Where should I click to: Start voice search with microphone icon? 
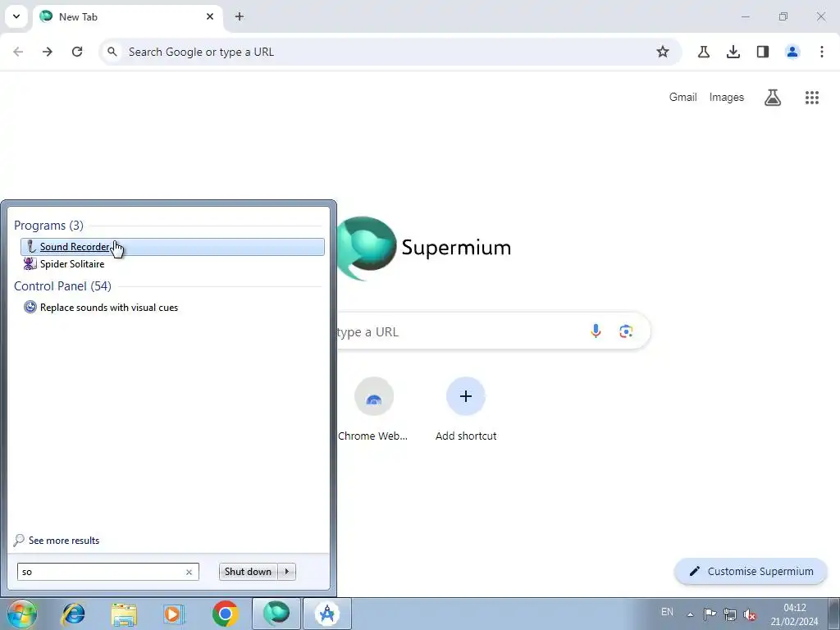tap(596, 331)
